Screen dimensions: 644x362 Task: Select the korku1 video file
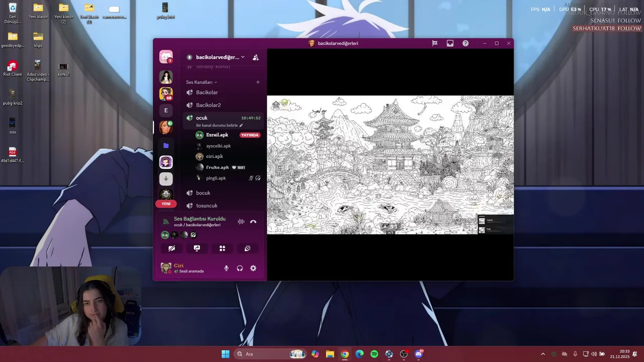(x=63, y=69)
